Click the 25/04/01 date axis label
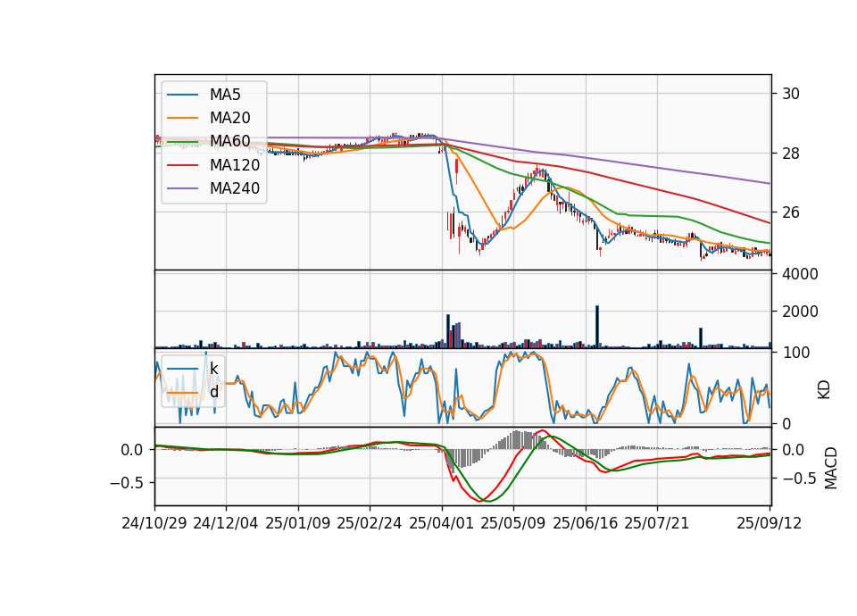Viewport: 857px width, 616px height. [x=442, y=523]
